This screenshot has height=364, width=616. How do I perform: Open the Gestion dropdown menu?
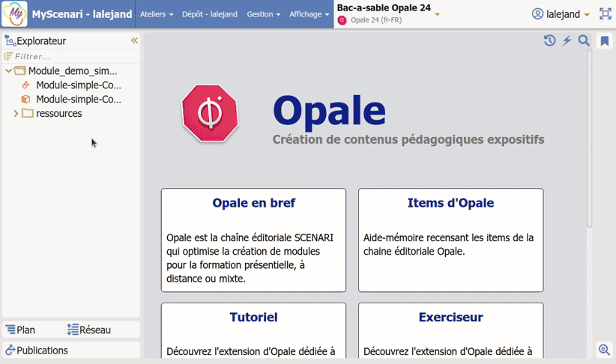(x=264, y=14)
